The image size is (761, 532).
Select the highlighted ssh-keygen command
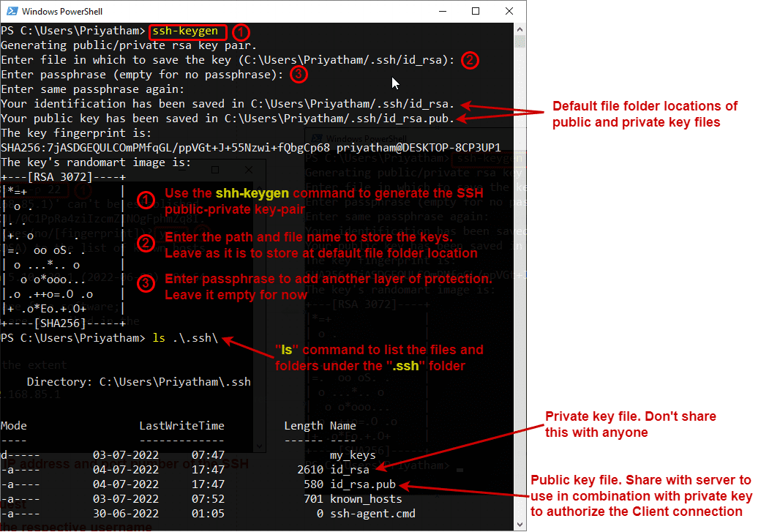[x=187, y=31]
